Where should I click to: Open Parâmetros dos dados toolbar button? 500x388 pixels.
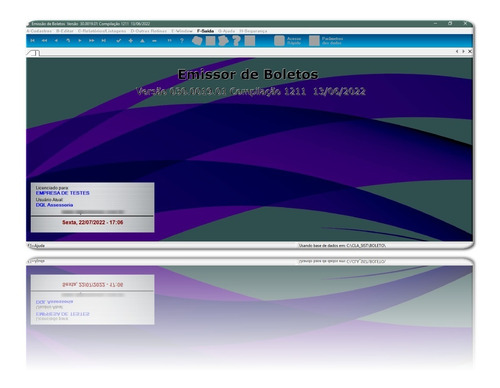click(326, 41)
